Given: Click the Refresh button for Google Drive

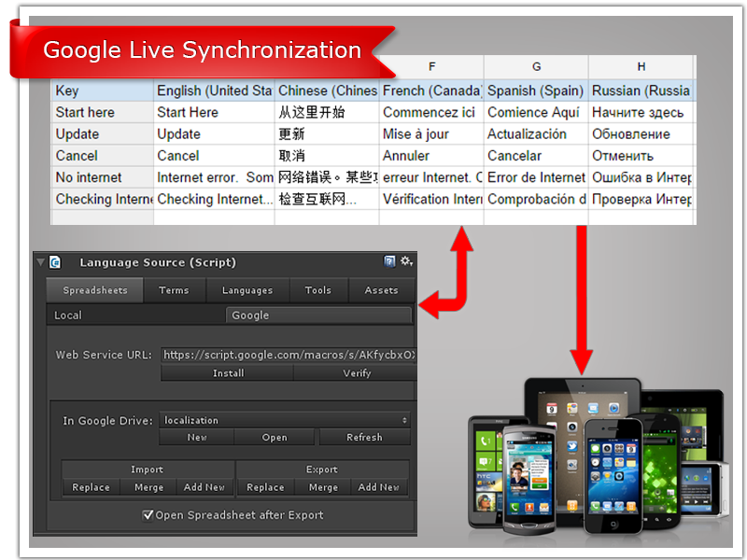Looking at the screenshot, I should coord(364,437).
